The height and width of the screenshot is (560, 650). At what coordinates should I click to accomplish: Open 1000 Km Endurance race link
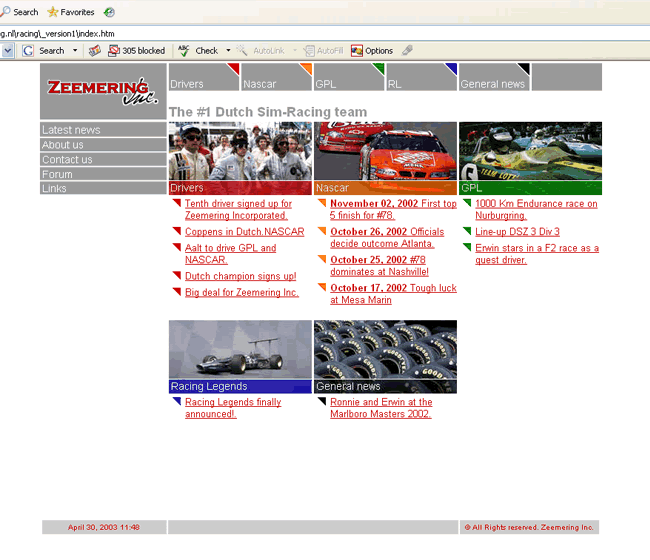click(x=536, y=209)
